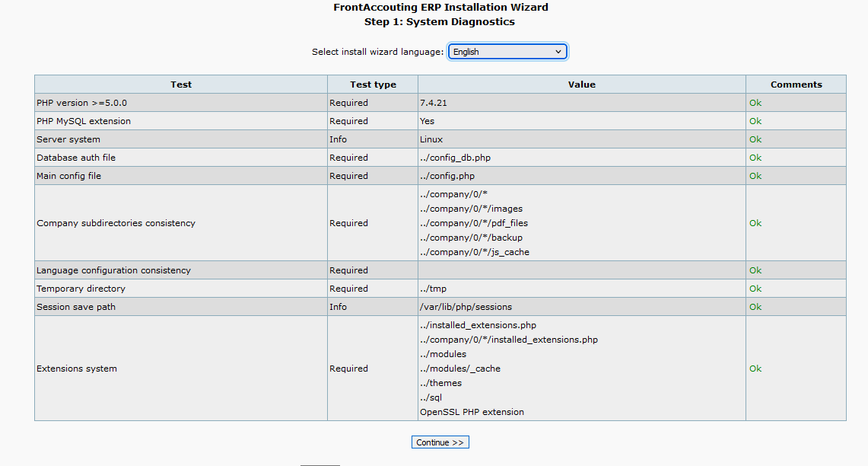Click the Comments column header
Image resolution: width=868 pixels, height=466 pixels.
point(796,85)
